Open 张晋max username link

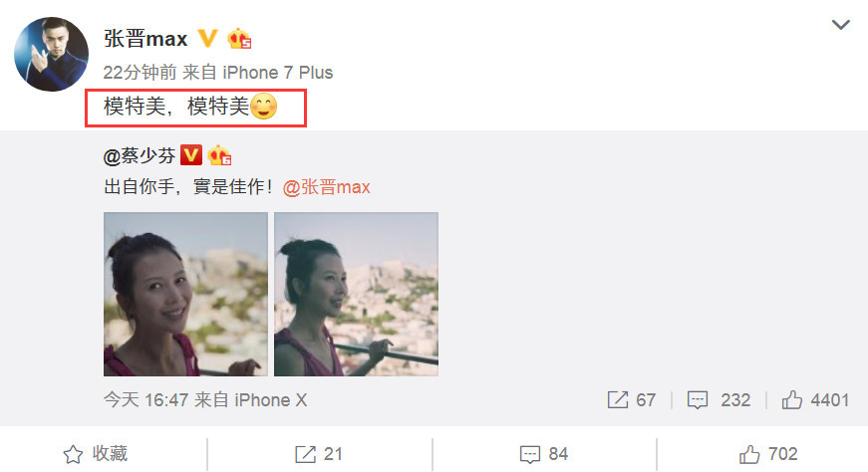click(145, 39)
